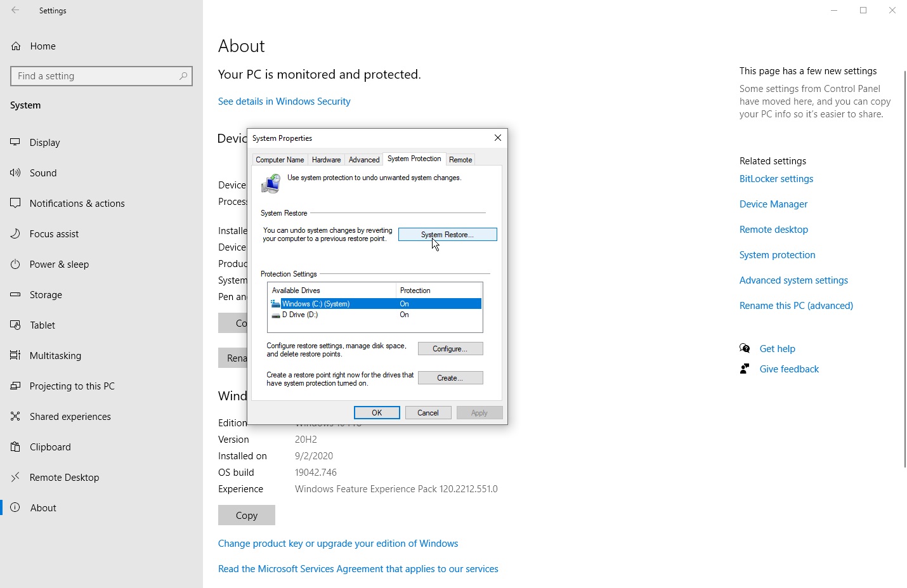This screenshot has height=588, width=907.
Task: Click the System Protection shield computer icon
Action: [x=271, y=184]
